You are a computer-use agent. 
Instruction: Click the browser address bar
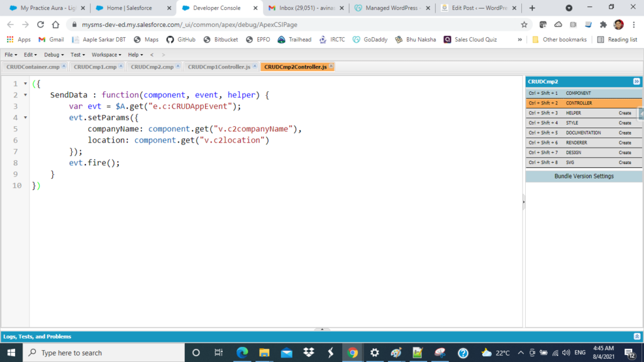point(296,25)
